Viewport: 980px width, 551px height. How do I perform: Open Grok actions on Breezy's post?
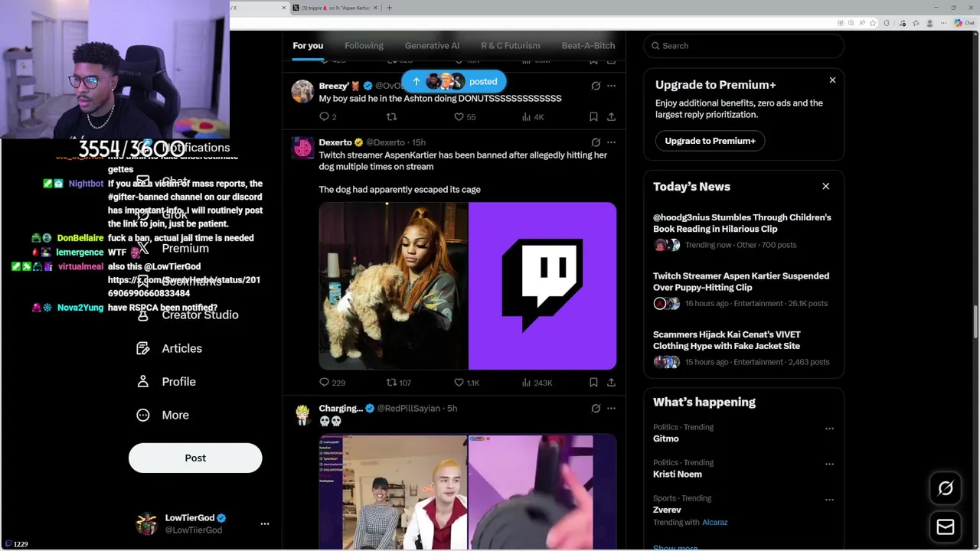click(596, 86)
